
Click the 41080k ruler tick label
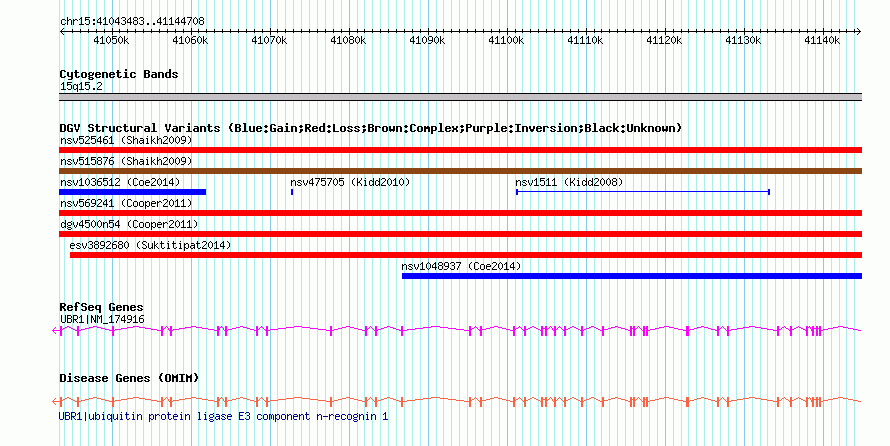[x=348, y=41]
